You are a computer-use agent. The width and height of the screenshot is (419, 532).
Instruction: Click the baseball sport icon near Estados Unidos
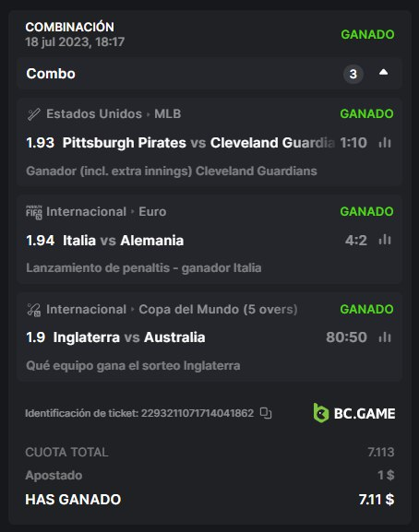33,114
